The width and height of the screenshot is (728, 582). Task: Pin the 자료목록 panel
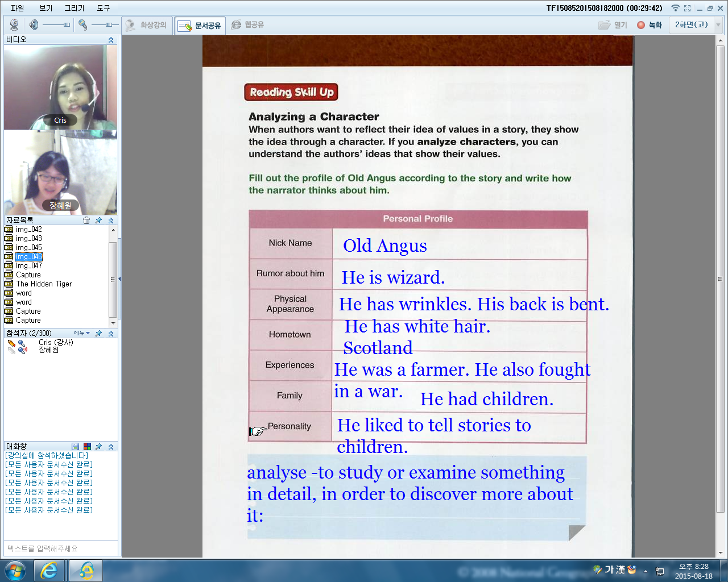click(98, 221)
